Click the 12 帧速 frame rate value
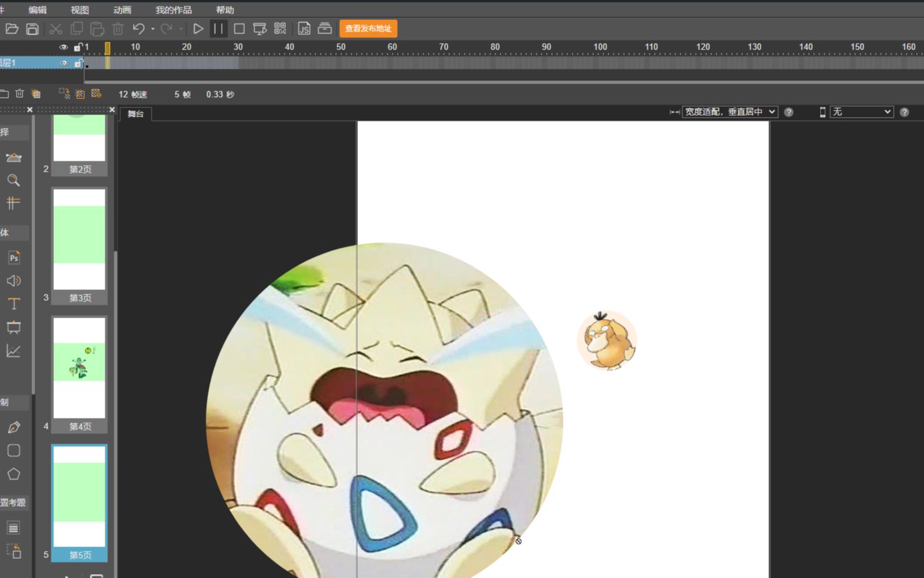This screenshot has height=578, width=924. 132,94
